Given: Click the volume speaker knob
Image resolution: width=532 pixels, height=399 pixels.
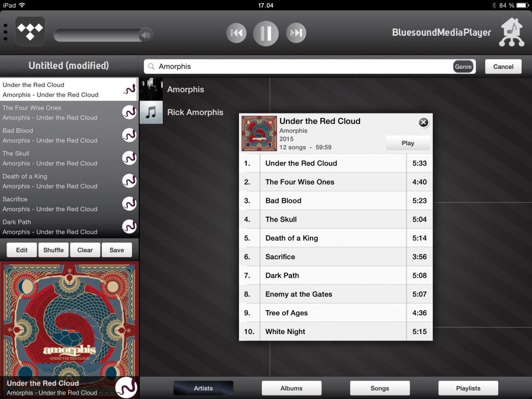Looking at the screenshot, I should pos(146,34).
